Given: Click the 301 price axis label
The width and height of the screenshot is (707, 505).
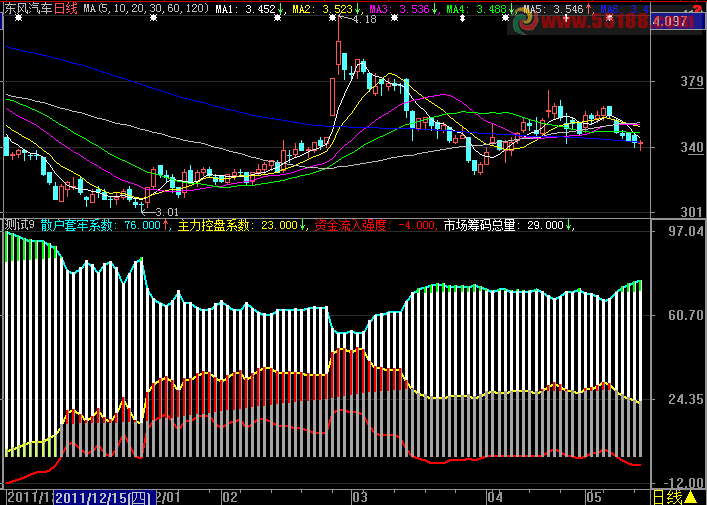Looking at the screenshot, I should [692, 212].
